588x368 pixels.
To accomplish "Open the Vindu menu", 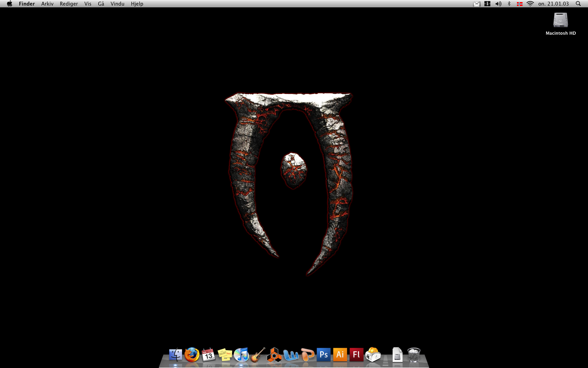I will (x=118, y=4).
